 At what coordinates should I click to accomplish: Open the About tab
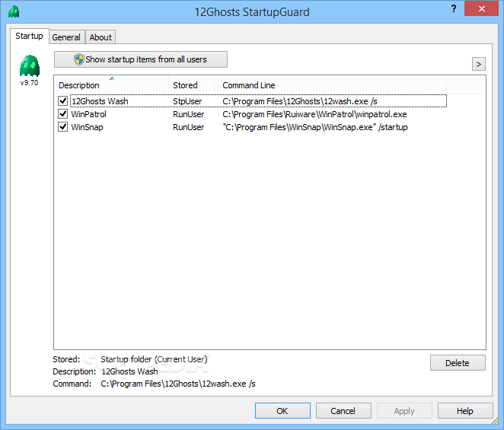pyautogui.click(x=100, y=37)
